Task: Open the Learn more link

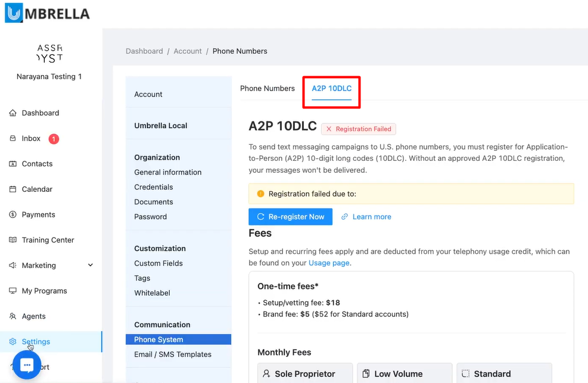Action: pyautogui.click(x=371, y=217)
